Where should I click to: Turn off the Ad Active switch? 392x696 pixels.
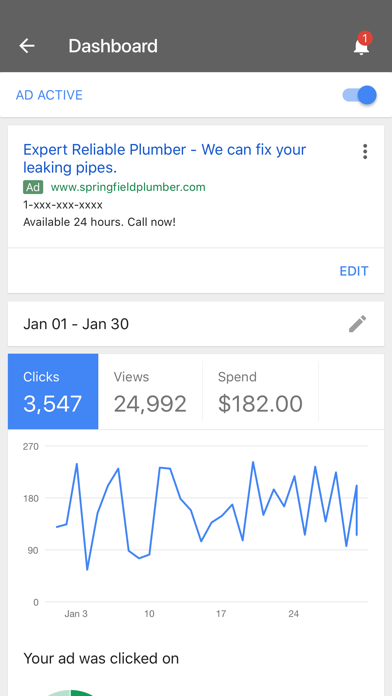(x=360, y=95)
